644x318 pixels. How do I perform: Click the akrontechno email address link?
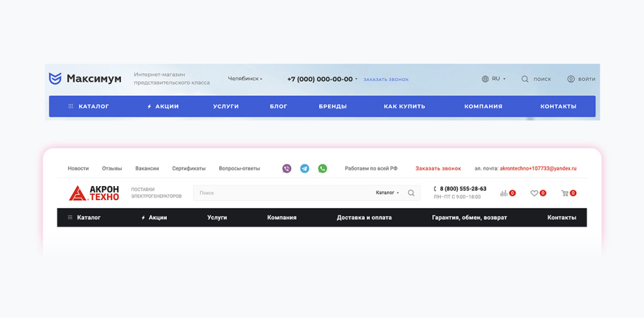(x=538, y=168)
